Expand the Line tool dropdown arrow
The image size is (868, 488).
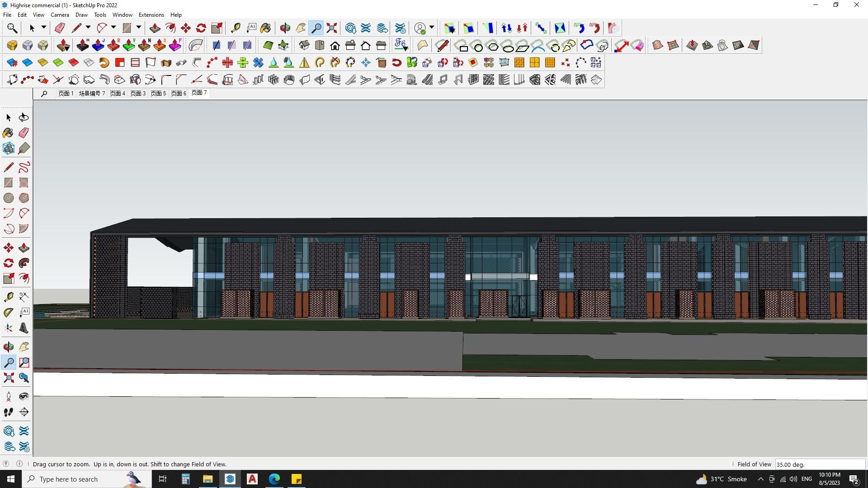pyautogui.click(x=88, y=28)
